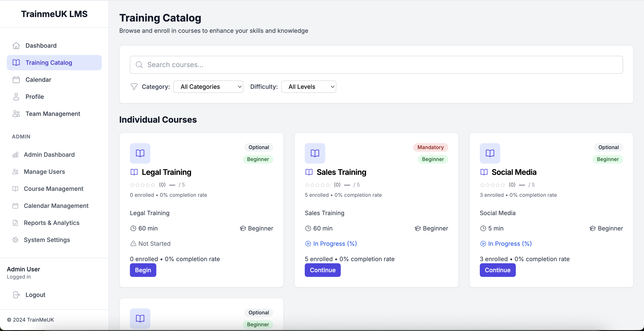644x331 pixels.
Task: Go to Dashboard in sidebar
Action: [54, 46]
